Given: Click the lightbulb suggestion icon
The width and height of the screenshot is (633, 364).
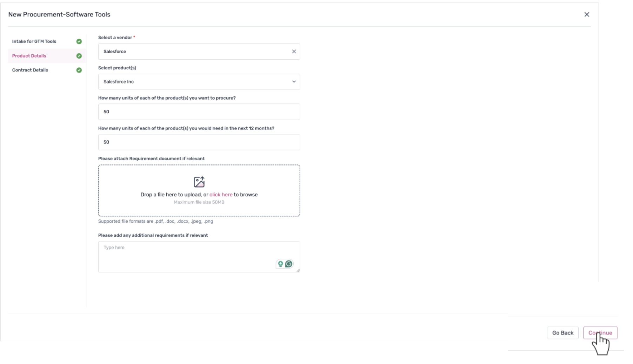Looking at the screenshot, I should pyautogui.click(x=280, y=264).
